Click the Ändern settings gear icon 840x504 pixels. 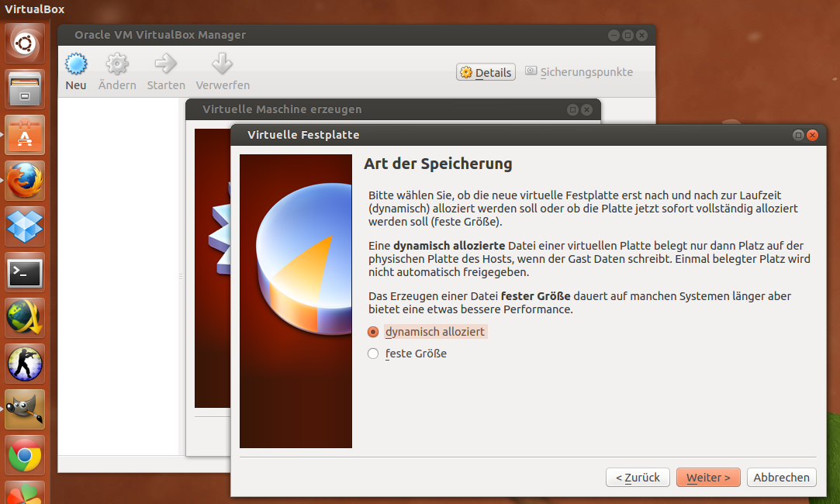click(117, 64)
